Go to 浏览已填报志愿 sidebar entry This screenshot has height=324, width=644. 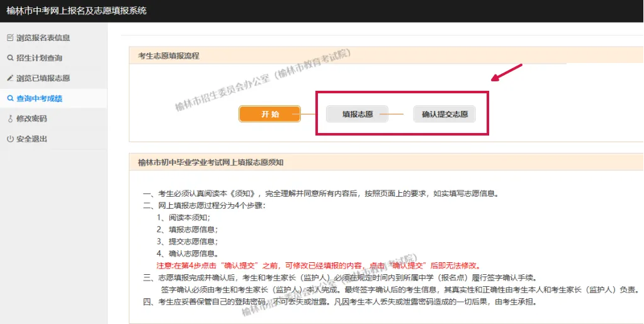click(43, 78)
